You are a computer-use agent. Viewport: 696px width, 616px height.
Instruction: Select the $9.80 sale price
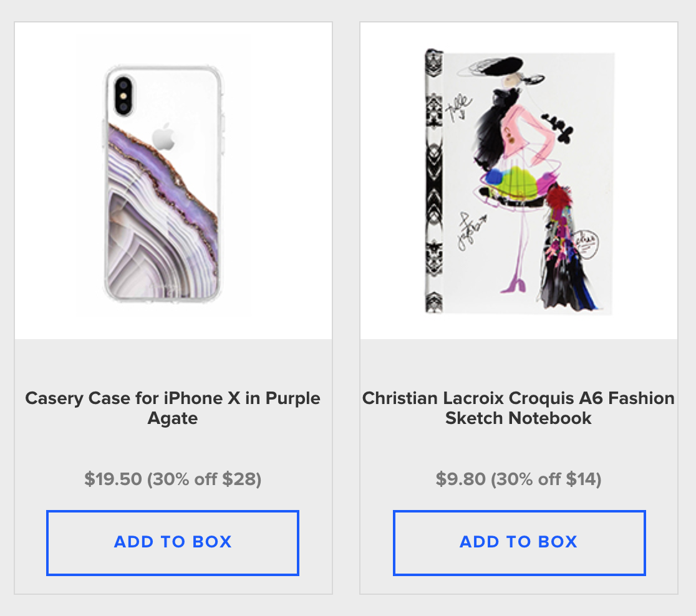[x=460, y=479]
